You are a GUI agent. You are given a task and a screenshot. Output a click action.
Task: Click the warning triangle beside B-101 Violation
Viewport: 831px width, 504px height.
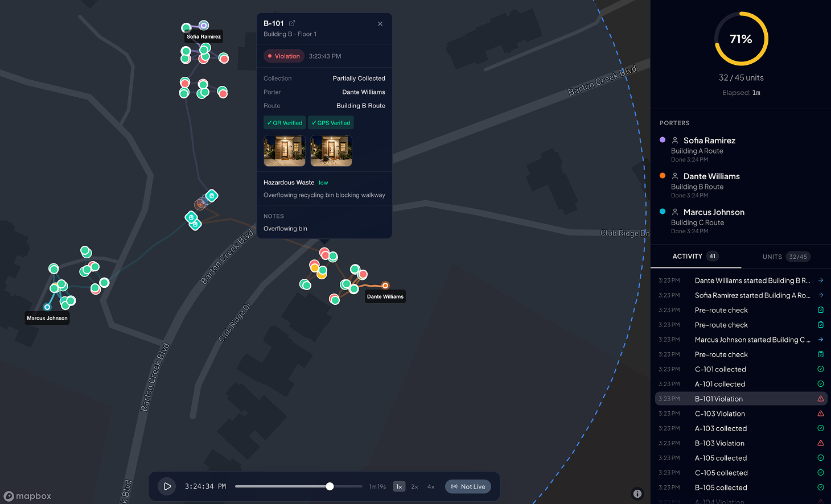[x=820, y=398]
